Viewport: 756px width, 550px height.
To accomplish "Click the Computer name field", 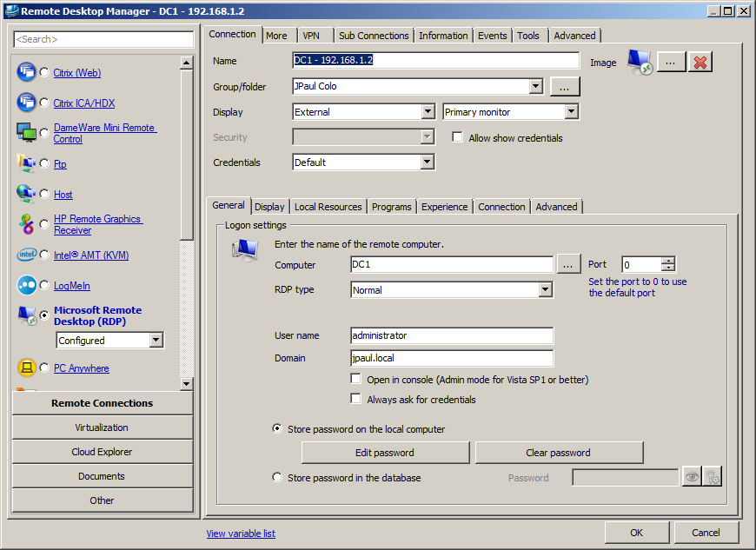I will pyautogui.click(x=452, y=264).
